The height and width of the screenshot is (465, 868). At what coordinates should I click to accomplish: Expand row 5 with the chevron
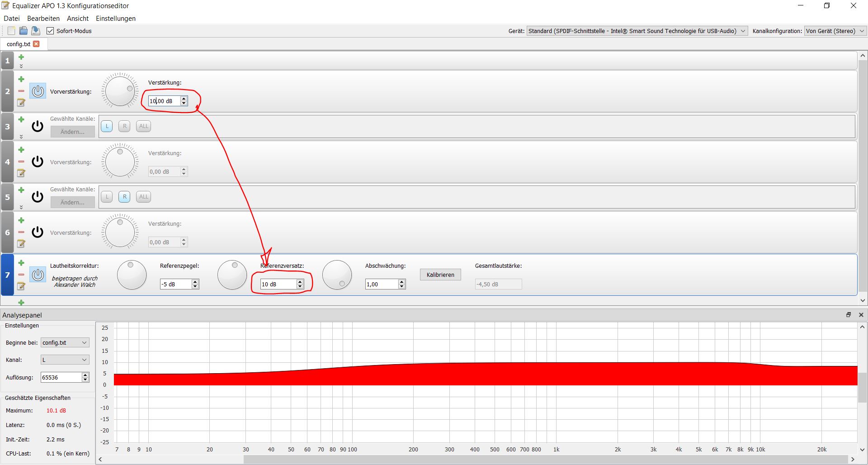[x=21, y=207]
